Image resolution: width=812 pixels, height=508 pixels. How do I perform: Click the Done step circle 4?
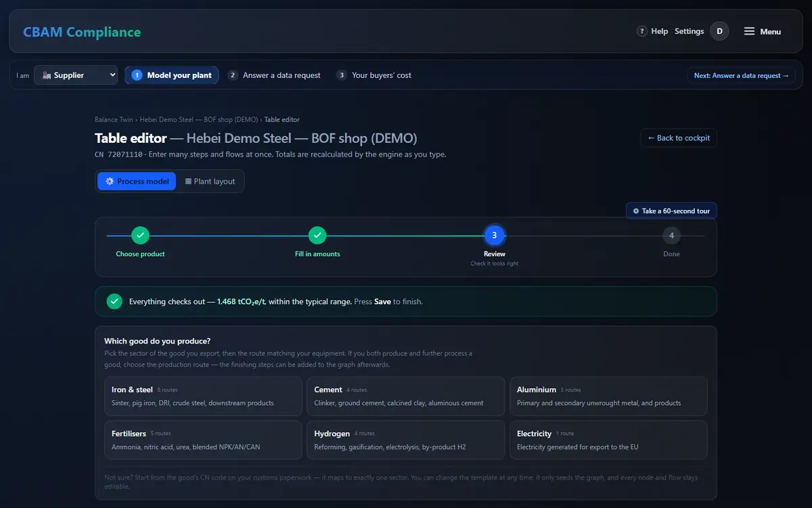click(x=671, y=236)
